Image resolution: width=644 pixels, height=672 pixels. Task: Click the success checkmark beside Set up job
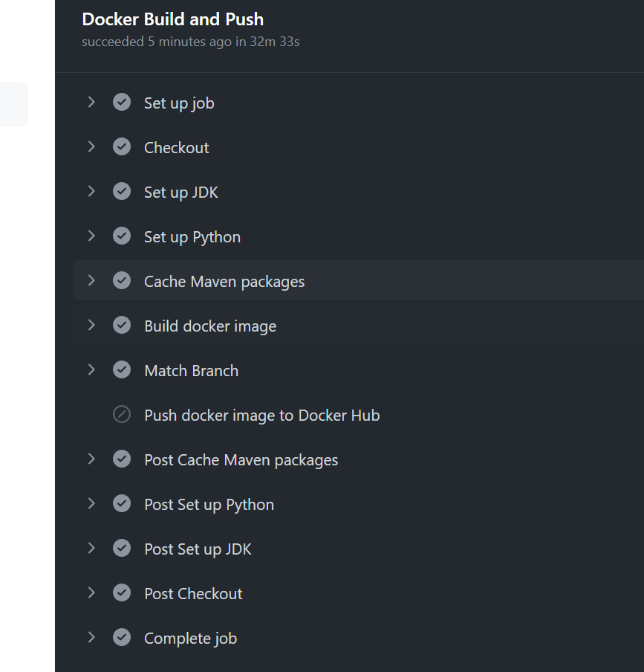(122, 103)
